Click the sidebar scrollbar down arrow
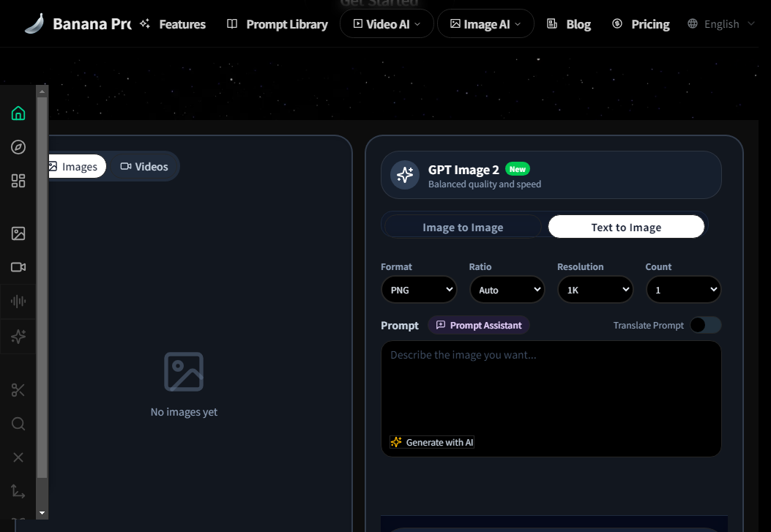 42,513
